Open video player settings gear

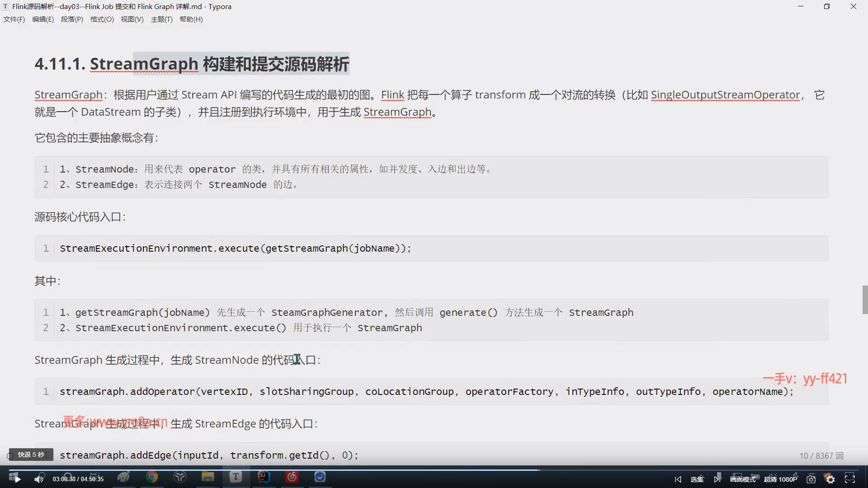830,479
